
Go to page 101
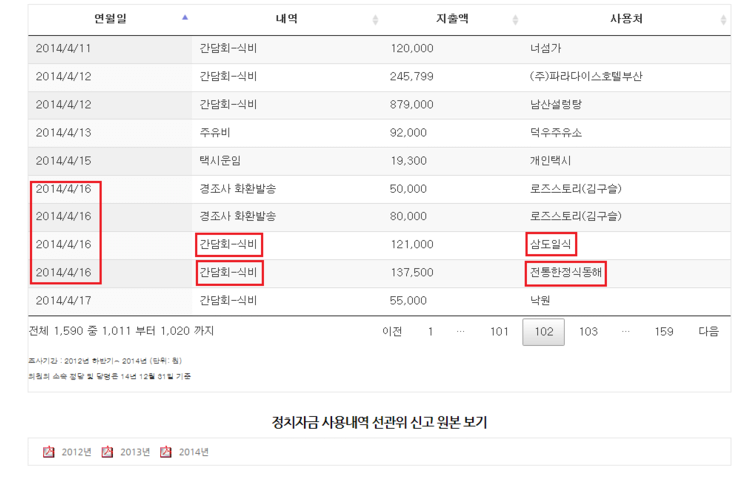[x=499, y=331]
